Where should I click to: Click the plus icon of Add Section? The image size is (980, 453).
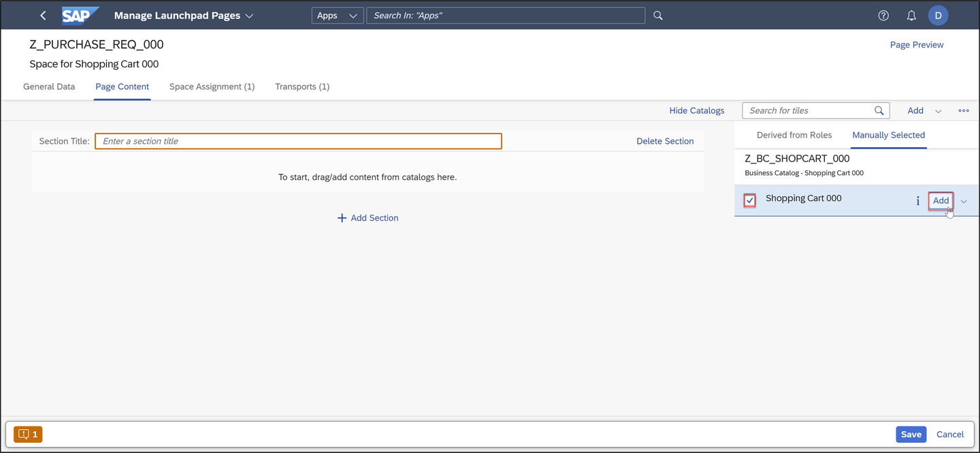(342, 218)
